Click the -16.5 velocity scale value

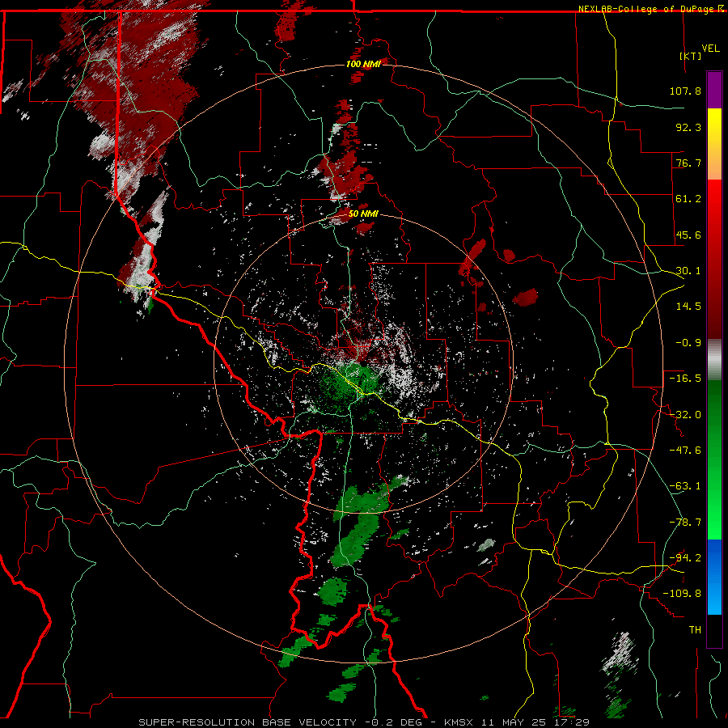click(x=685, y=379)
